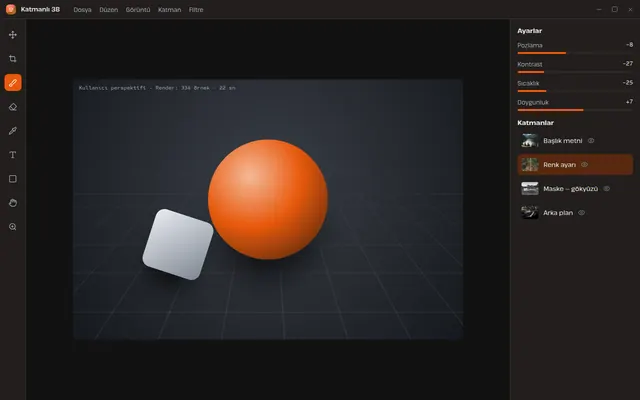Adjust the Sıcaklık slider

pos(575,91)
